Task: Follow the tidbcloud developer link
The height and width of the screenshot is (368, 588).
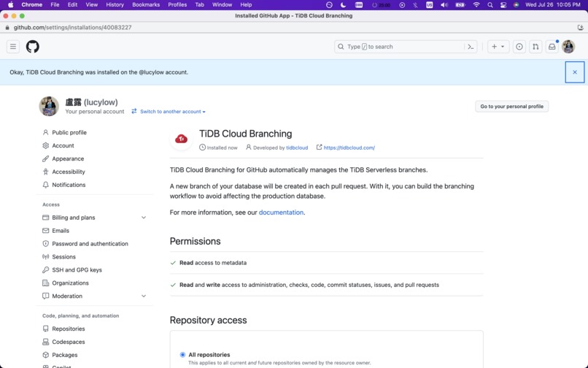Action: (x=297, y=147)
